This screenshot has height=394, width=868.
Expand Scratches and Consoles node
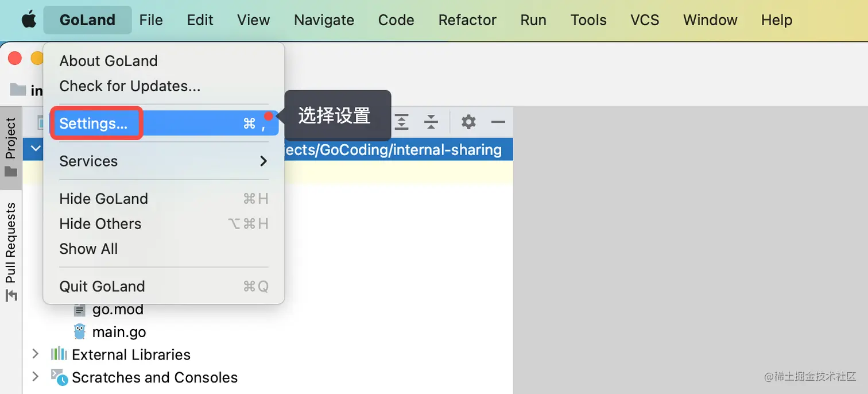(35, 376)
